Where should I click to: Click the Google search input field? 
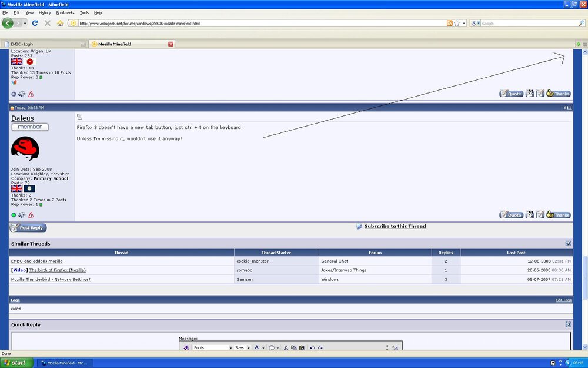tap(530, 24)
